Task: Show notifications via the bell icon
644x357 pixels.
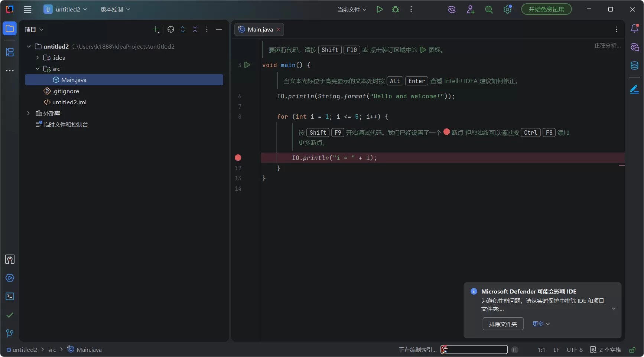Action: pos(635,28)
